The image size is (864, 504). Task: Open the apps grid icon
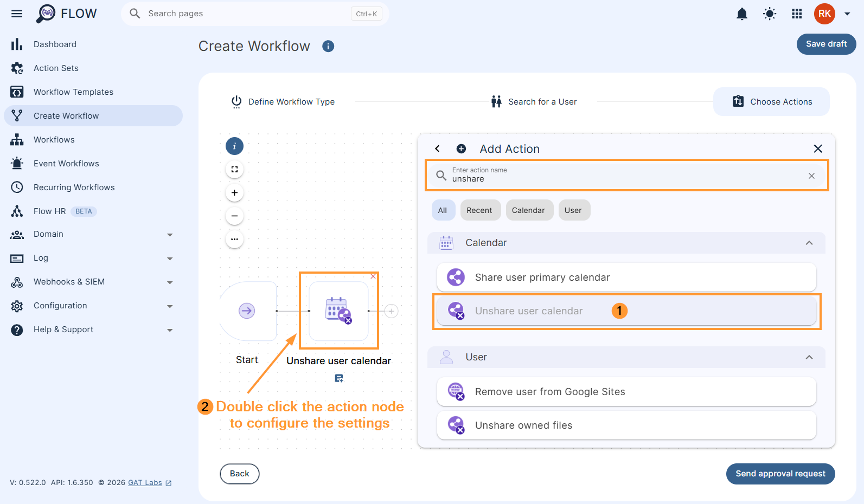[797, 14]
